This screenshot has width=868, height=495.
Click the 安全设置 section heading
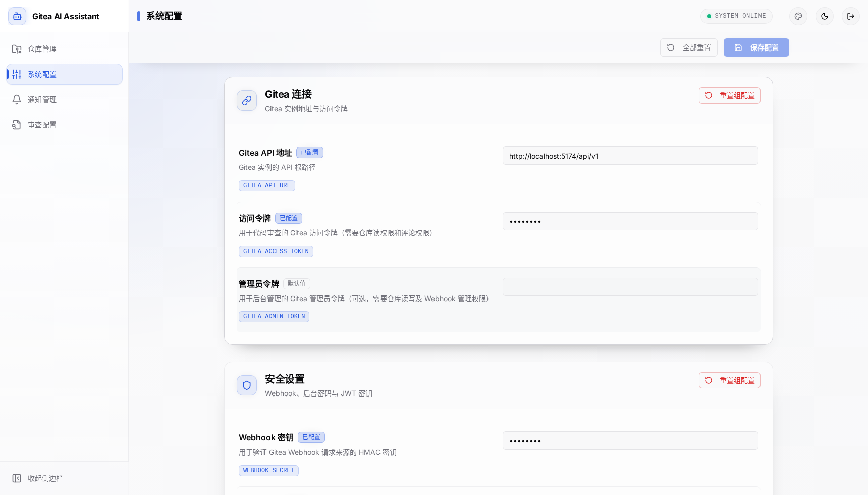[x=285, y=379]
